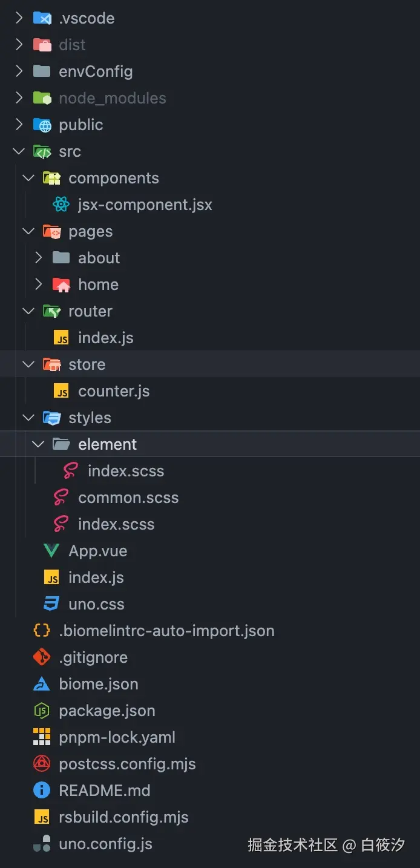Screen dimensions: 420x868
Task: Select the home folder under pages
Action: (x=98, y=284)
